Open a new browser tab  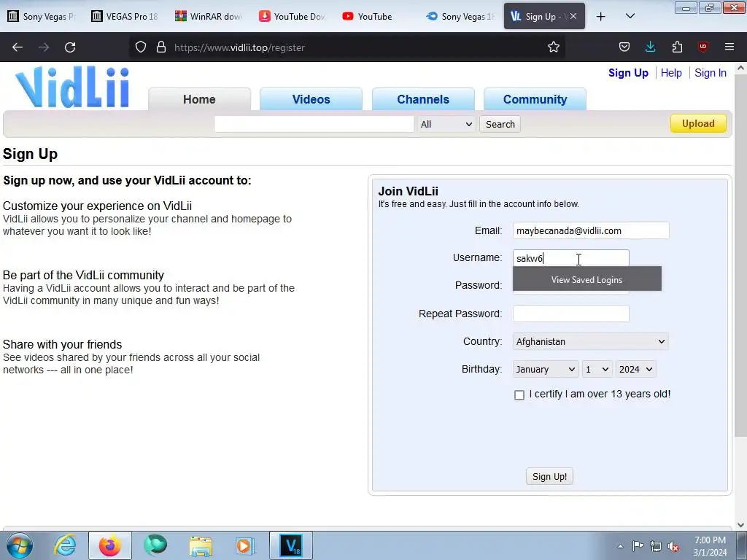(x=601, y=17)
